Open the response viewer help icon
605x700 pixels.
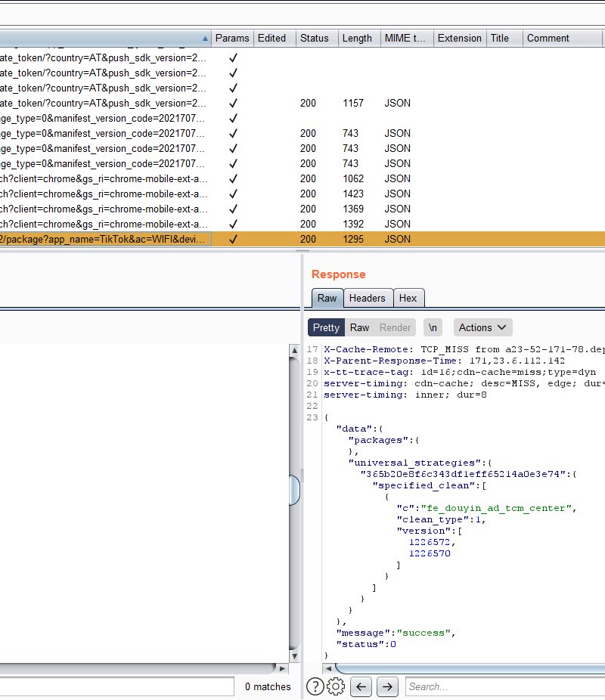coord(315,686)
